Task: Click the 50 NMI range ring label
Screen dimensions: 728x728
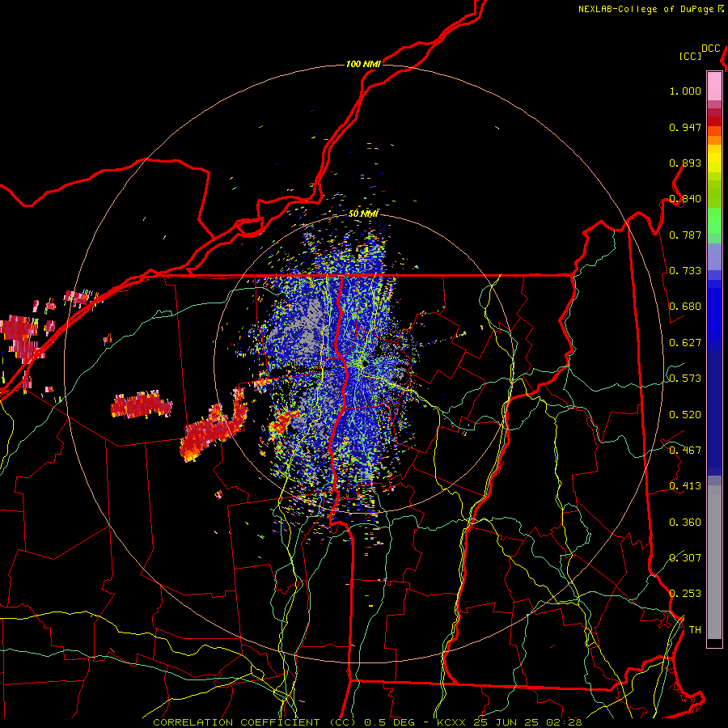Action: pos(363,214)
